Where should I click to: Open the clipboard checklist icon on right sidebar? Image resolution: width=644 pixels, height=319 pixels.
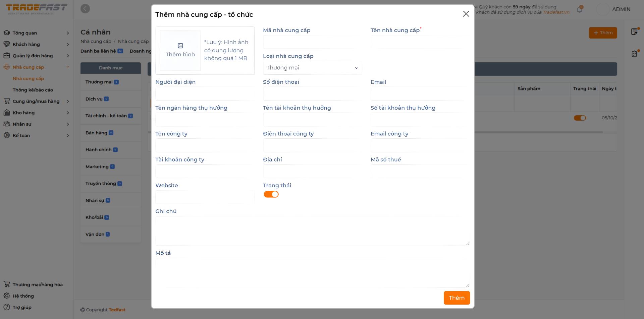point(634,54)
